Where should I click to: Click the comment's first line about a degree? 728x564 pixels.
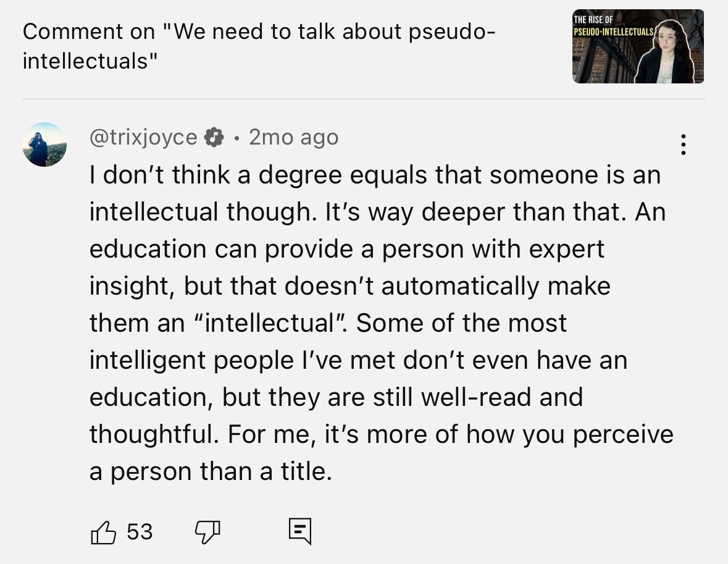(374, 175)
